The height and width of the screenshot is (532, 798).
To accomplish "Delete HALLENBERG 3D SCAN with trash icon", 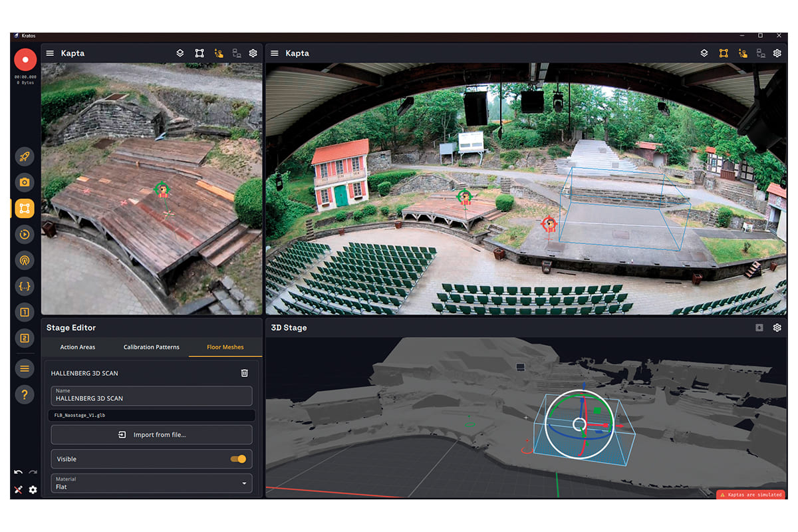I will (x=244, y=373).
